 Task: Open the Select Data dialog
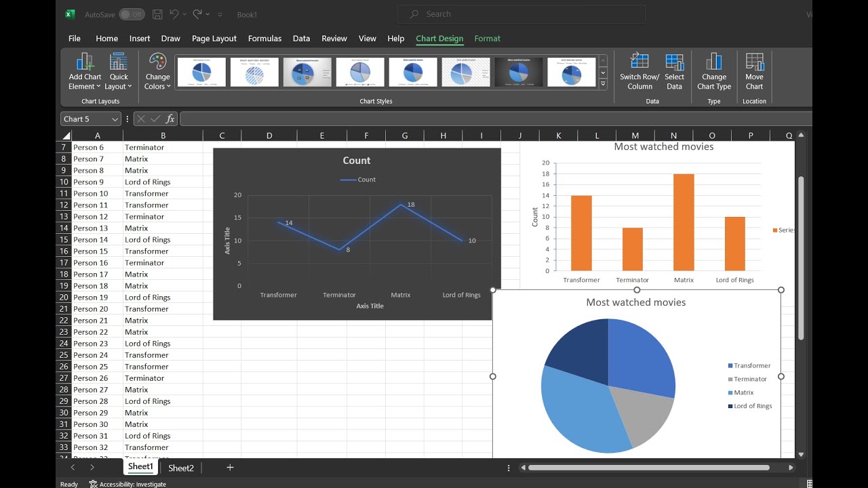[x=674, y=71]
